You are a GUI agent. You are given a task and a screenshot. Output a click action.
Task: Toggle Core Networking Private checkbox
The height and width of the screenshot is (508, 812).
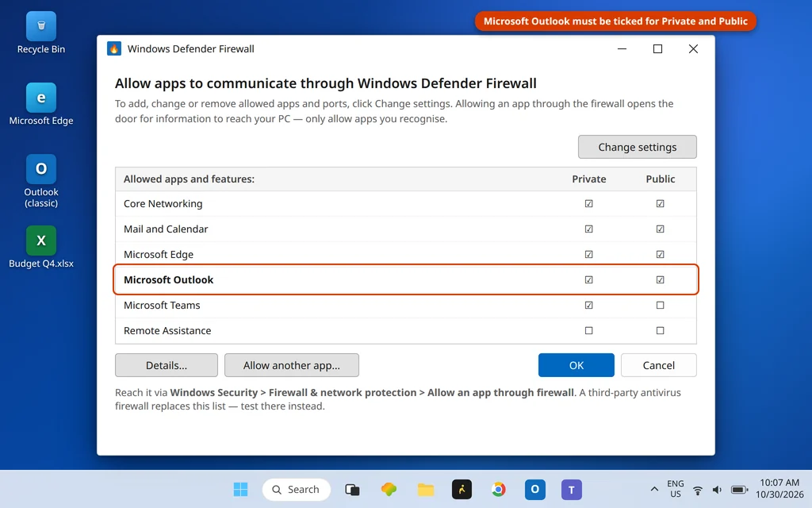[589, 204]
